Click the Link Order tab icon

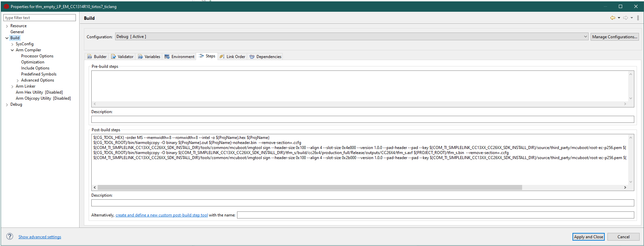pyautogui.click(x=222, y=57)
